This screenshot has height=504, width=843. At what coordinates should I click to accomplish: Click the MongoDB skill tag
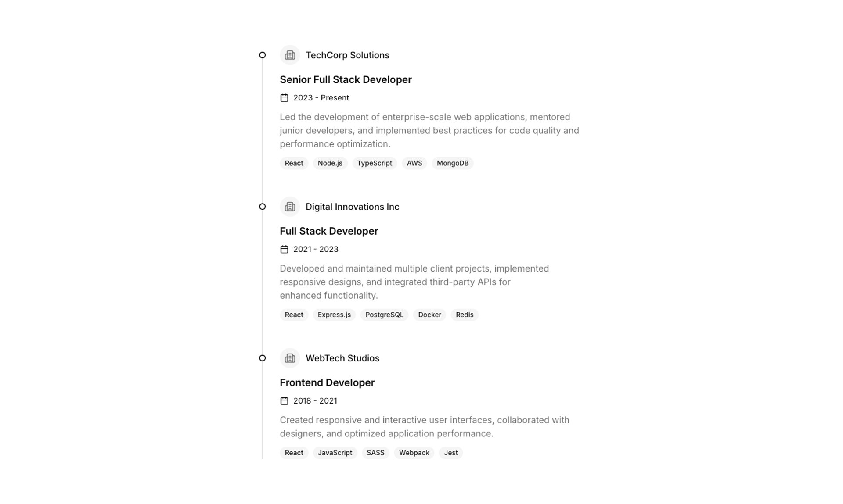[453, 163]
